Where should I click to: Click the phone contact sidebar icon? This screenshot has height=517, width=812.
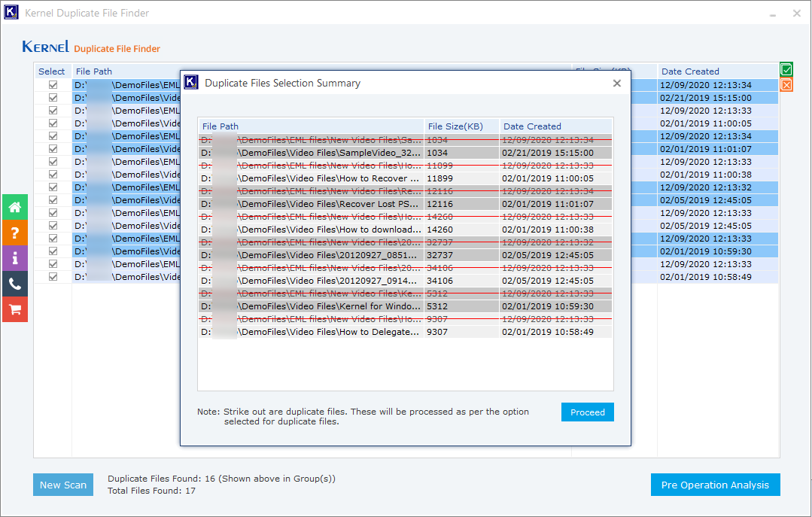pyautogui.click(x=15, y=284)
